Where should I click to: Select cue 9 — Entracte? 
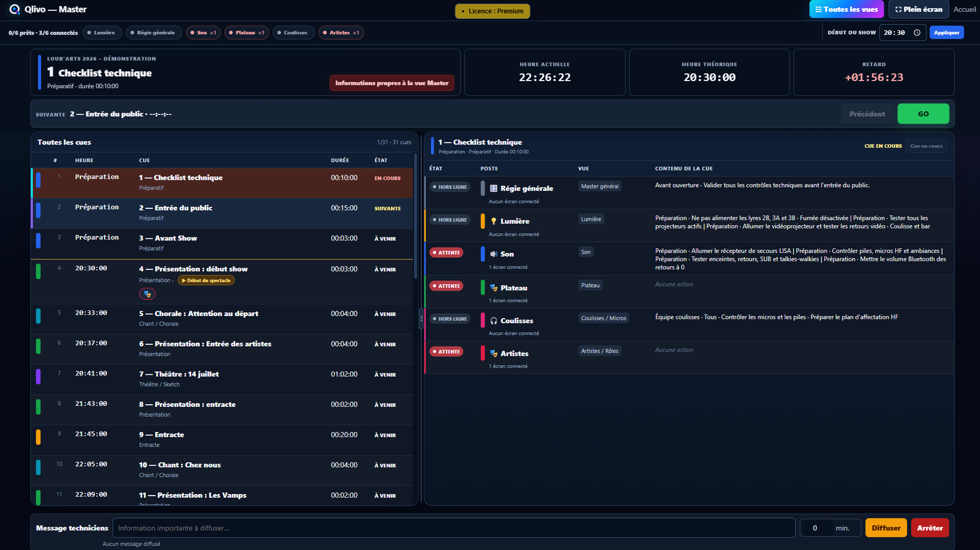pyautogui.click(x=222, y=440)
